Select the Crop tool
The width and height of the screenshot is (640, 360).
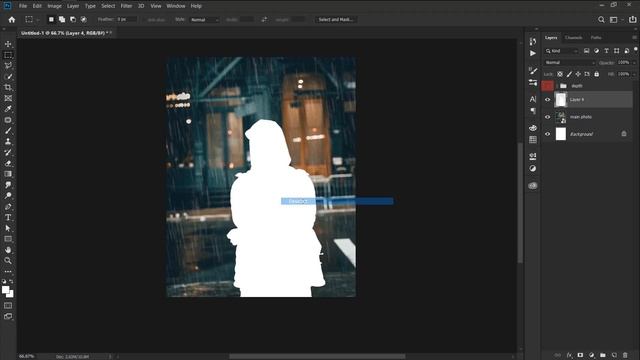point(8,87)
